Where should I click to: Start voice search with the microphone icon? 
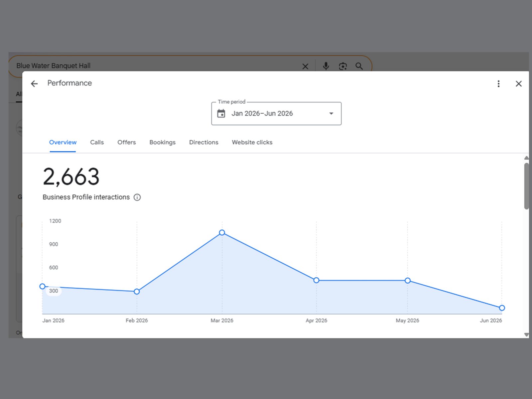[x=326, y=66]
